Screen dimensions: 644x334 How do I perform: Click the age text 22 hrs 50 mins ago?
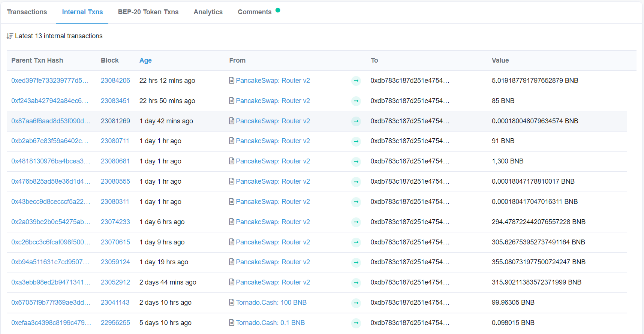[x=167, y=101]
